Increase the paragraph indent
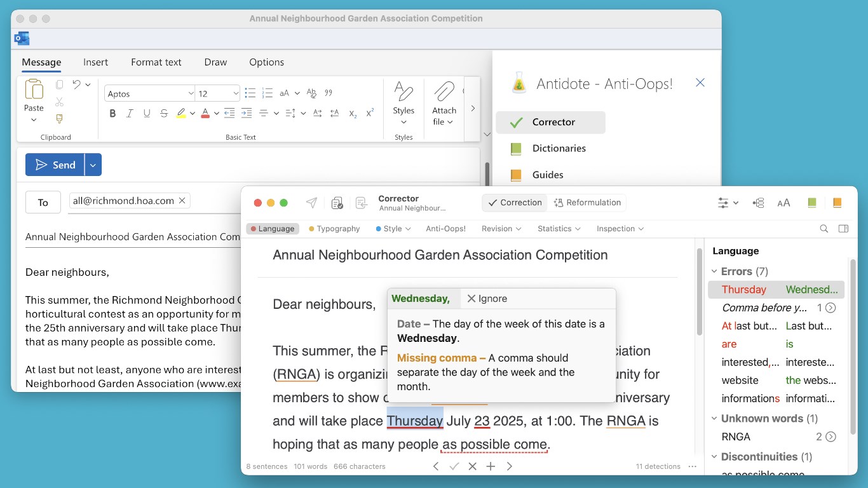The image size is (868, 488). (x=246, y=113)
